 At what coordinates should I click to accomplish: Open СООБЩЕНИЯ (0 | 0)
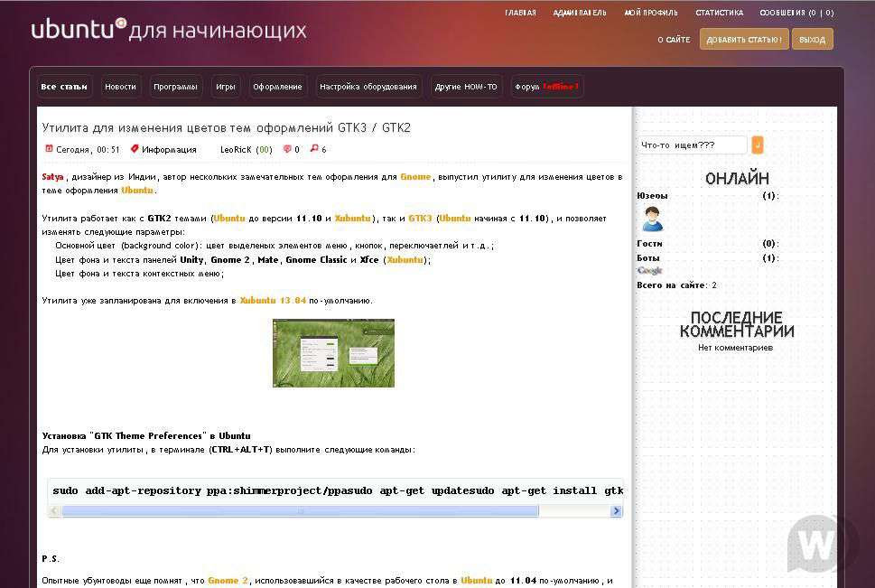(x=796, y=13)
